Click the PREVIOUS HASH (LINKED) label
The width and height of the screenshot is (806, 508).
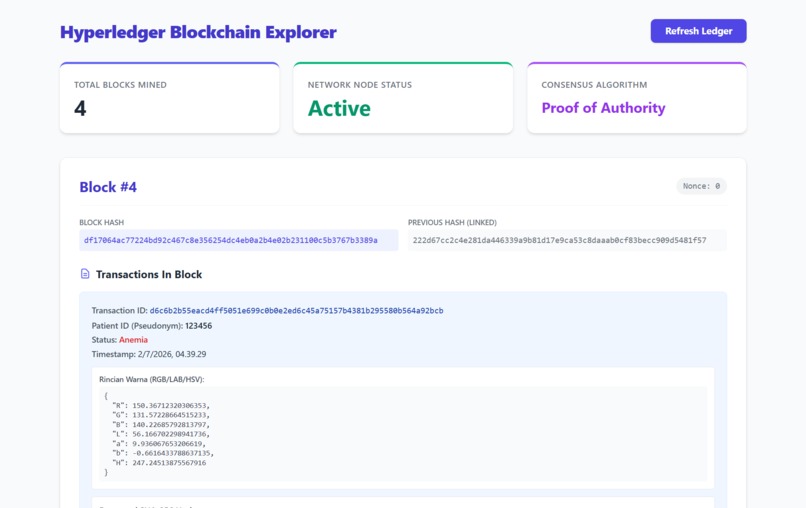coord(452,223)
